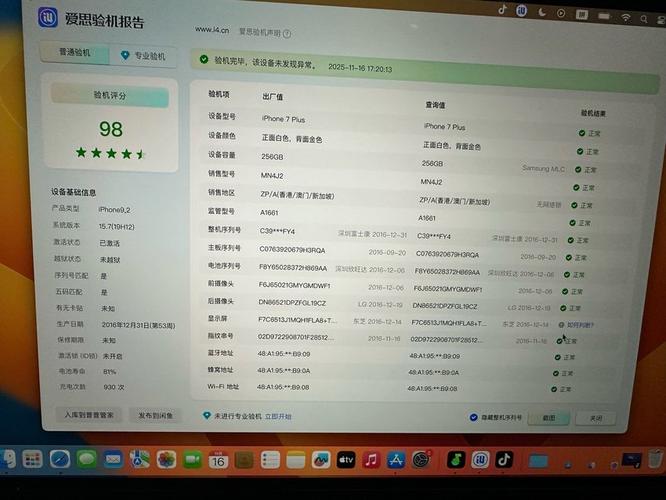Screen dimensions: 666x500
Task: Switch to the 普通验机 tab
Action: [75, 53]
